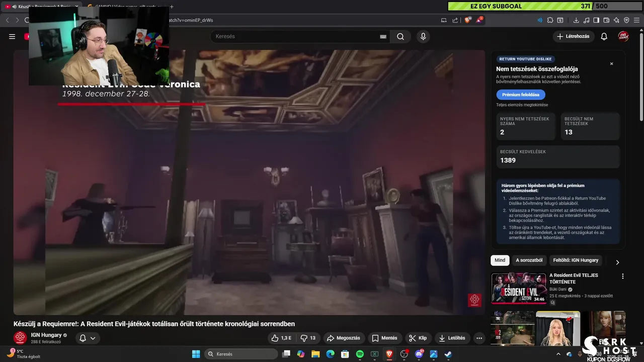Open Brave Wallet icon

pyautogui.click(x=606, y=20)
